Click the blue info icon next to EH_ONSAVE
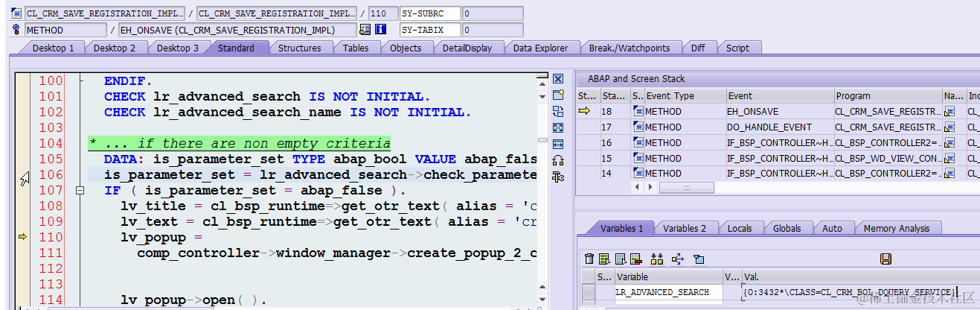The width and height of the screenshot is (980, 310). point(381,30)
